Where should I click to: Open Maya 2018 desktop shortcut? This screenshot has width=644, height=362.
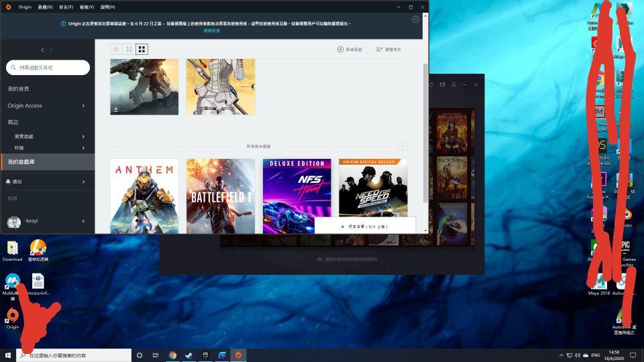(x=599, y=284)
